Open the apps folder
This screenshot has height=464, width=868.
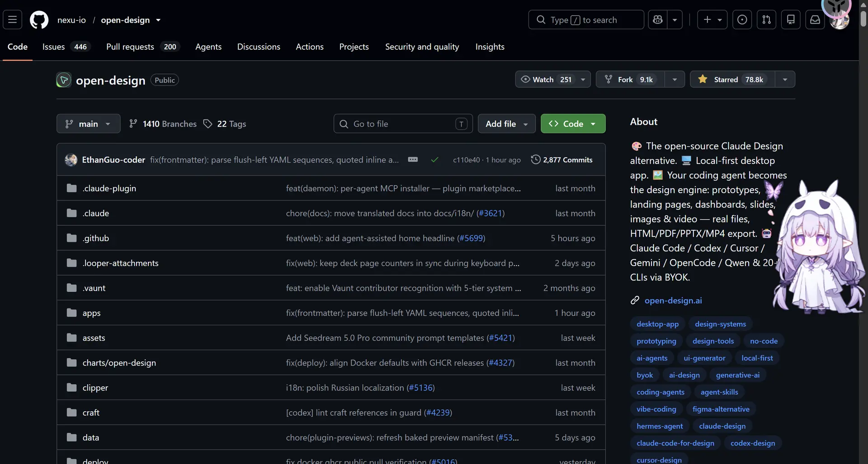click(91, 313)
